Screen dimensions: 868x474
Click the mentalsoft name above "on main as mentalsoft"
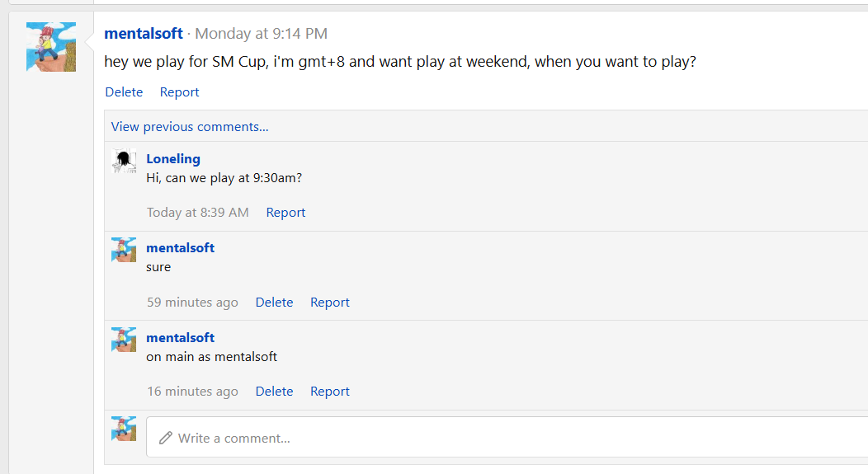[180, 337]
